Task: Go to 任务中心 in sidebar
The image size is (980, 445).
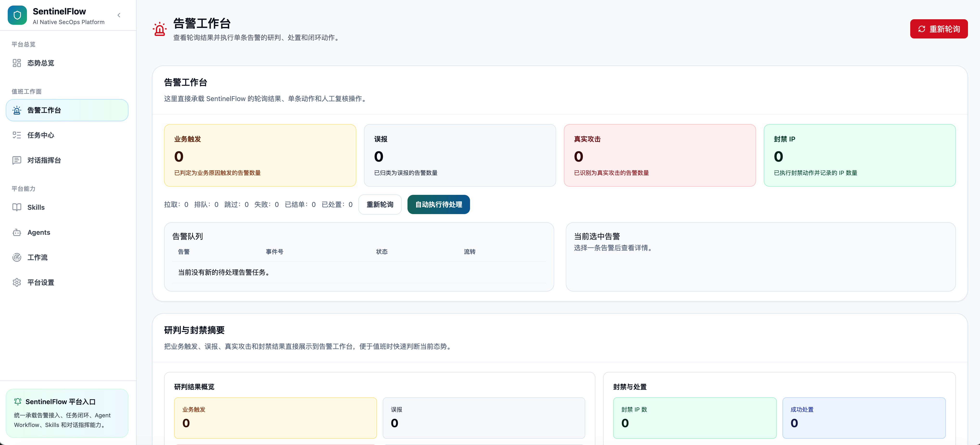Action: [x=67, y=135]
